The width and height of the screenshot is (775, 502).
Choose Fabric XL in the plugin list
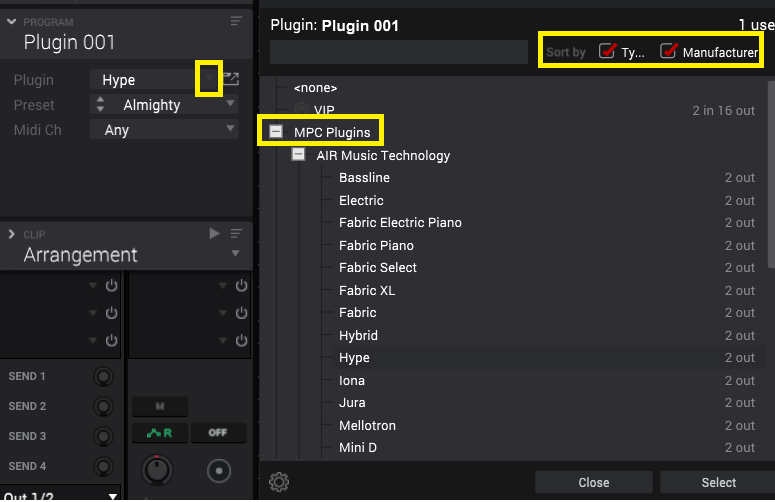367,291
